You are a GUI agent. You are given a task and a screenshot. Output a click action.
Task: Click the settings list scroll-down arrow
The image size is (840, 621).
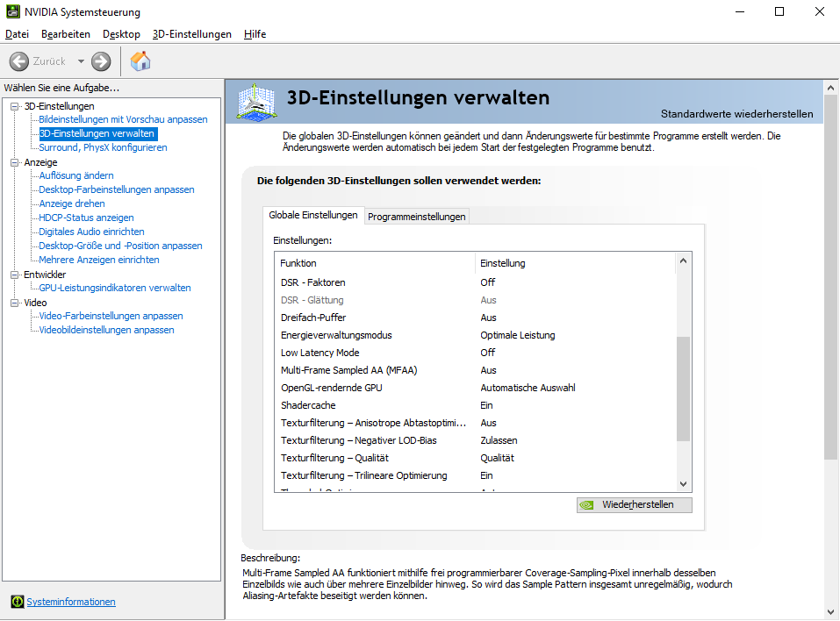683,484
